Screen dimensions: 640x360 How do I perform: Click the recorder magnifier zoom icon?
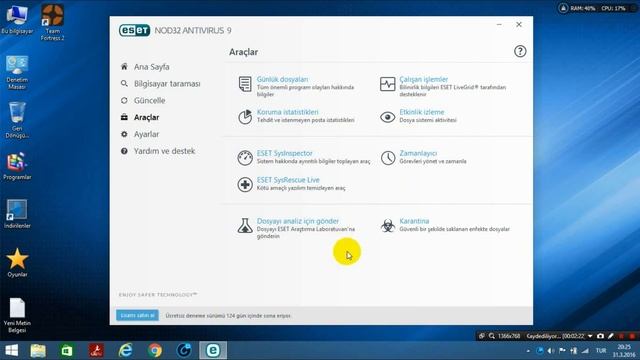[492, 336]
